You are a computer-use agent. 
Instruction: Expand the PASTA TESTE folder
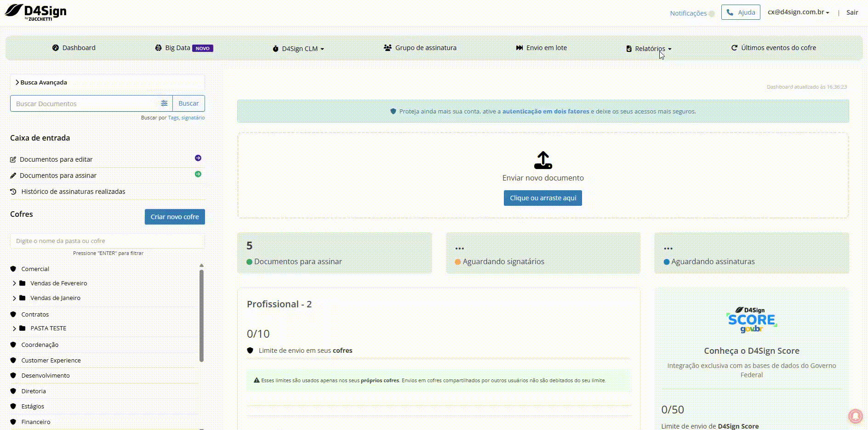point(14,328)
